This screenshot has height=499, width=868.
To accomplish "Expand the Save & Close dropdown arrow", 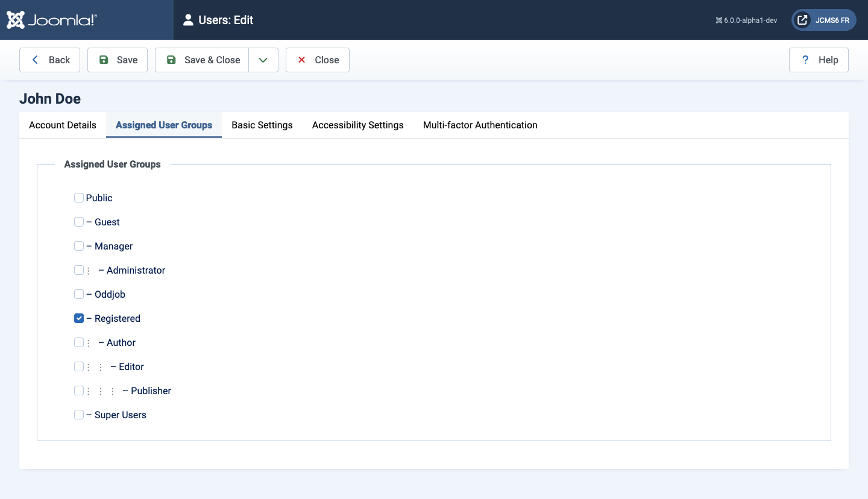I will 263,60.
